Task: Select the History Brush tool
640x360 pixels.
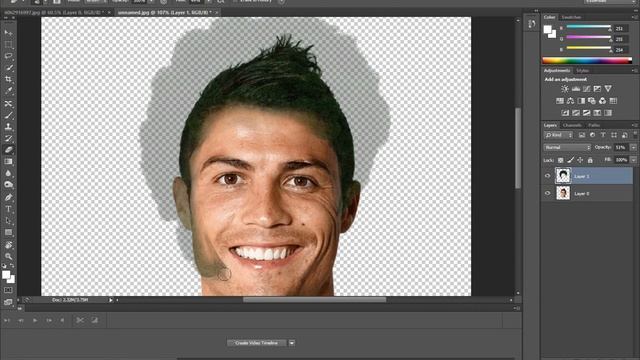Action: click(8, 139)
